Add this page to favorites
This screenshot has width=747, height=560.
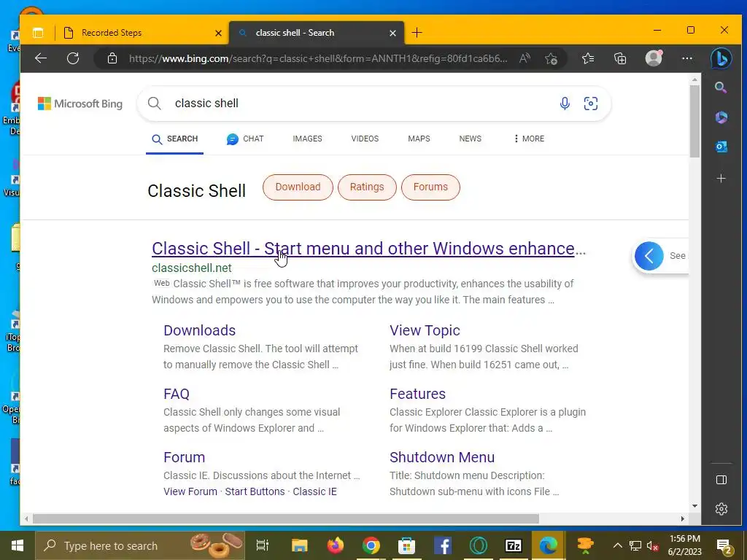tap(551, 58)
